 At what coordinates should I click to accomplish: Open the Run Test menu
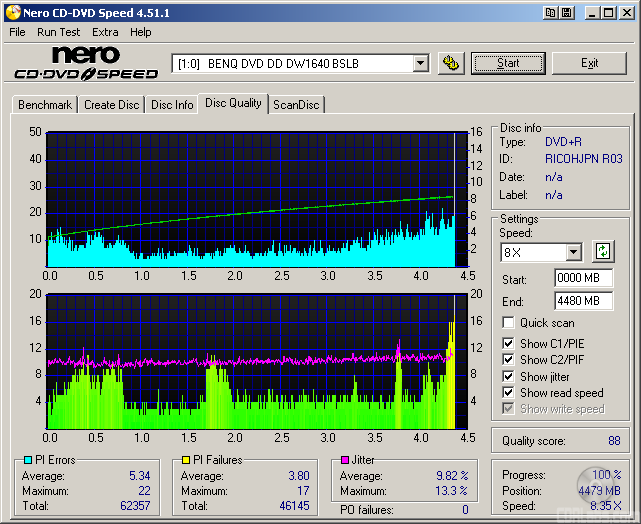[x=58, y=32]
